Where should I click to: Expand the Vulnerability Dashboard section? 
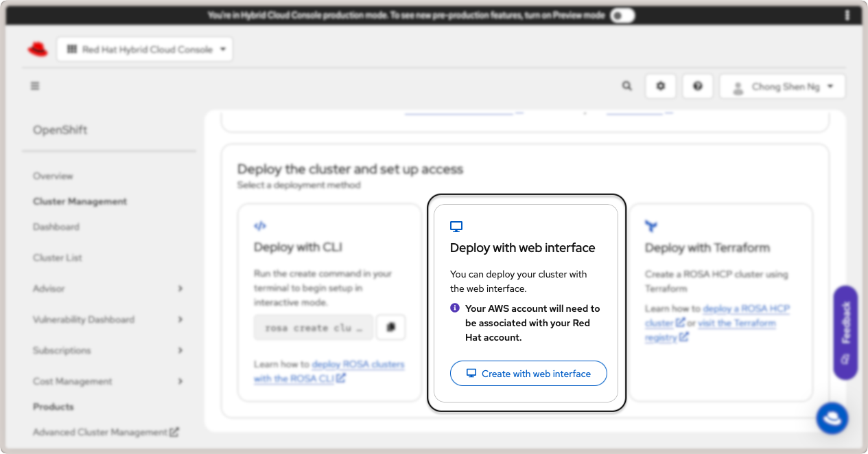(180, 319)
